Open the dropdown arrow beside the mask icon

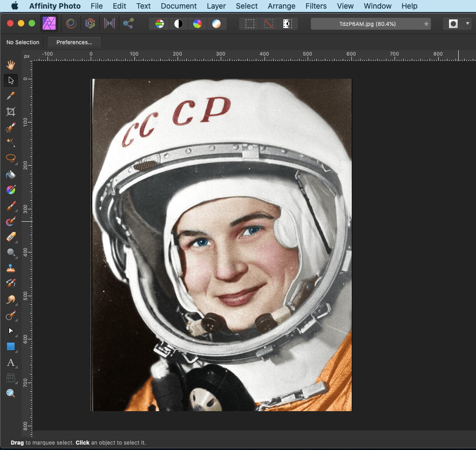467,24
